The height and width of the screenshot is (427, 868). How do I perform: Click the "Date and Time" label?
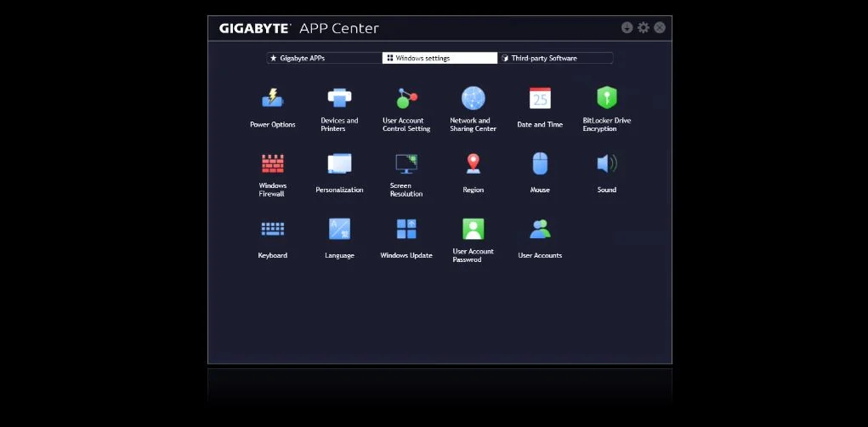click(x=540, y=124)
